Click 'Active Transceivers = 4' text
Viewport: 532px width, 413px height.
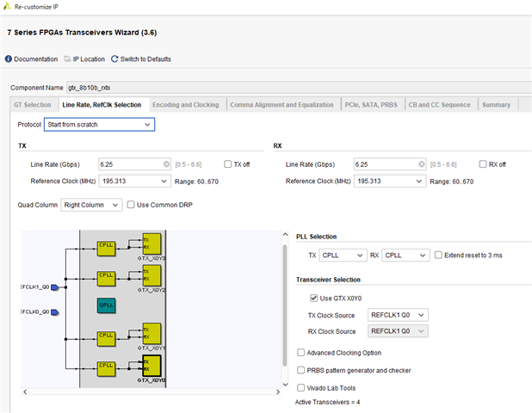[327, 402]
